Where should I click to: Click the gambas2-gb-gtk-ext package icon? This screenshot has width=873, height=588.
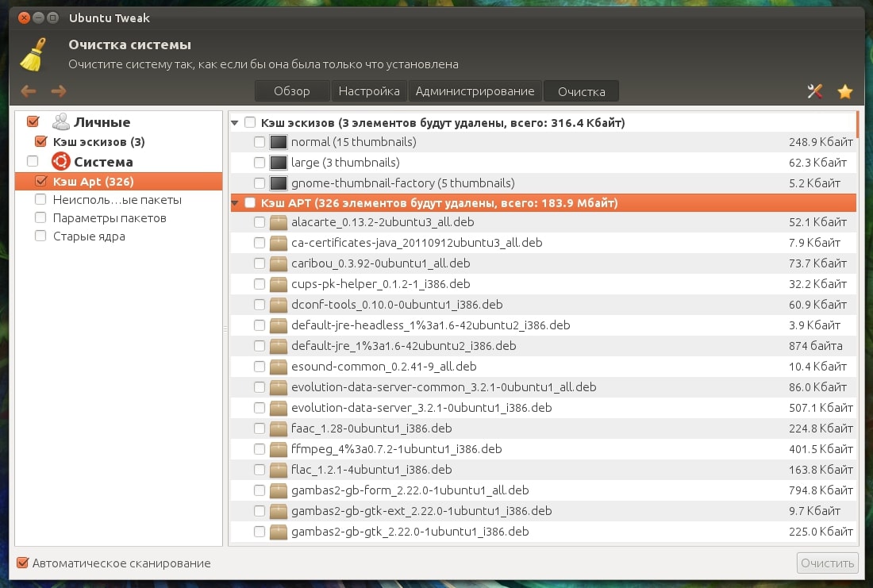point(279,510)
